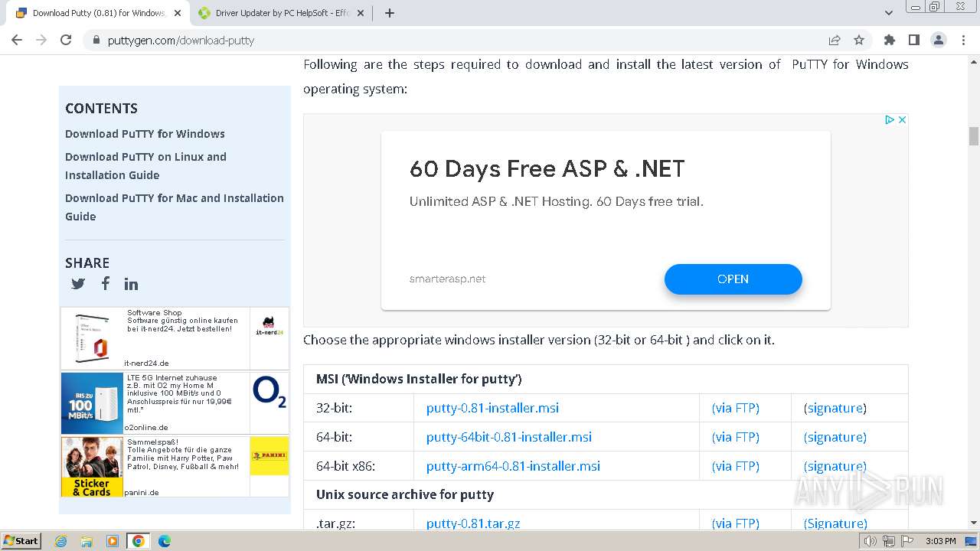Open signature link for 32-bit installer
This screenshot has width=980, height=551.
click(835, 408)
